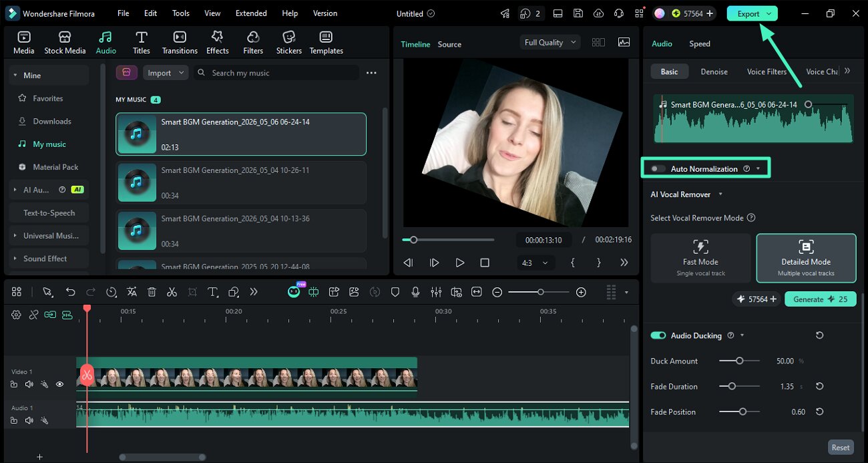Expand the Export dropdown arrow
The image size is (868, 463).
click(x=769, y=13)
